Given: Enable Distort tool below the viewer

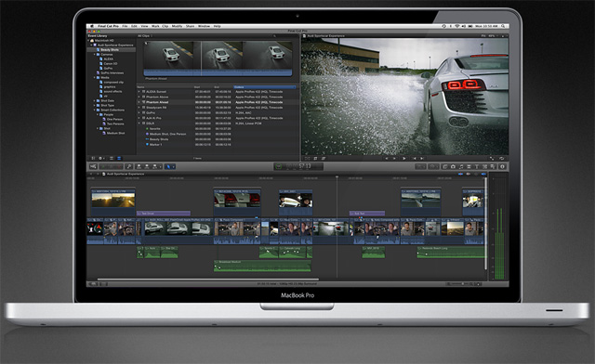Looking at the screenshot, I should click(324, 158).
